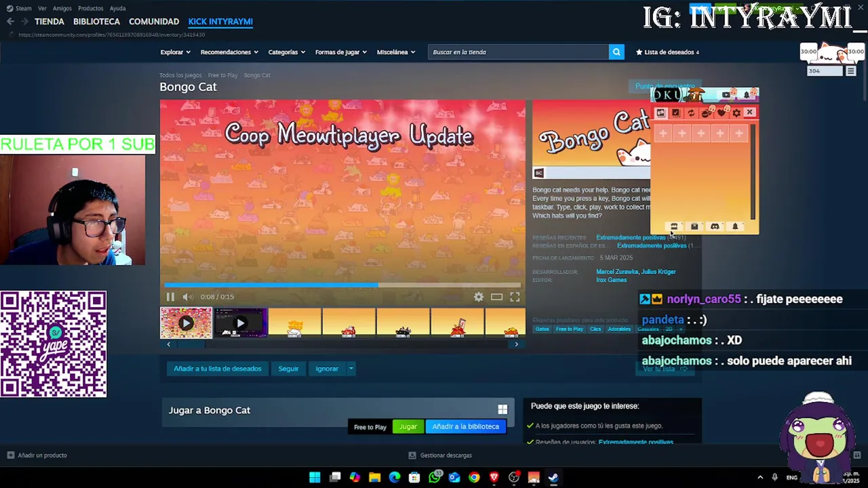Mute the trailer audio
The height and width of the screenshot is (488, 868).
coord(188,297)
